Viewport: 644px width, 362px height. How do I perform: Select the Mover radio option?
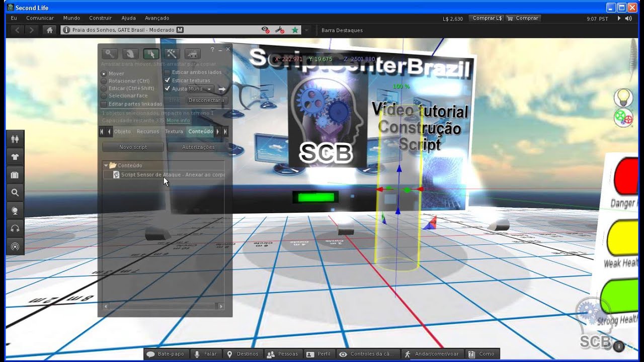tap(104, 74)
